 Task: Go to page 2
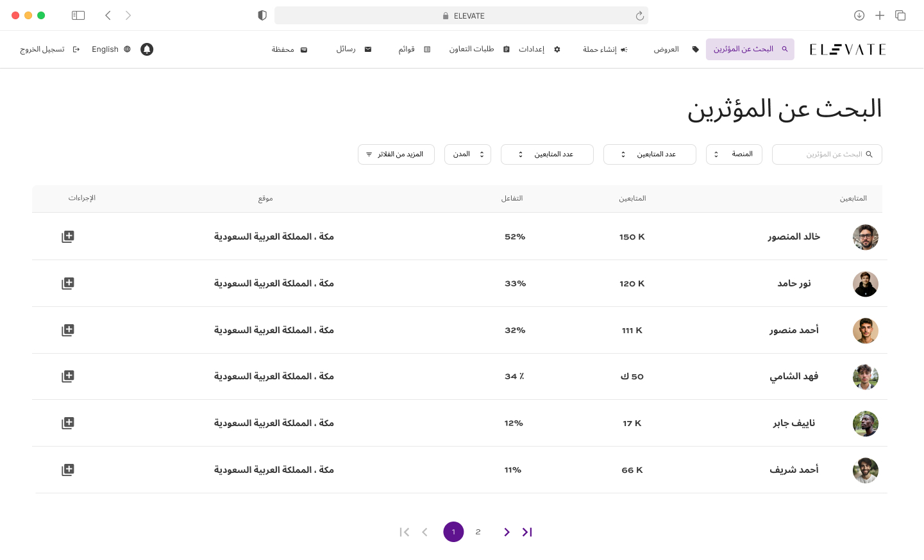click(x=478, y=532)
